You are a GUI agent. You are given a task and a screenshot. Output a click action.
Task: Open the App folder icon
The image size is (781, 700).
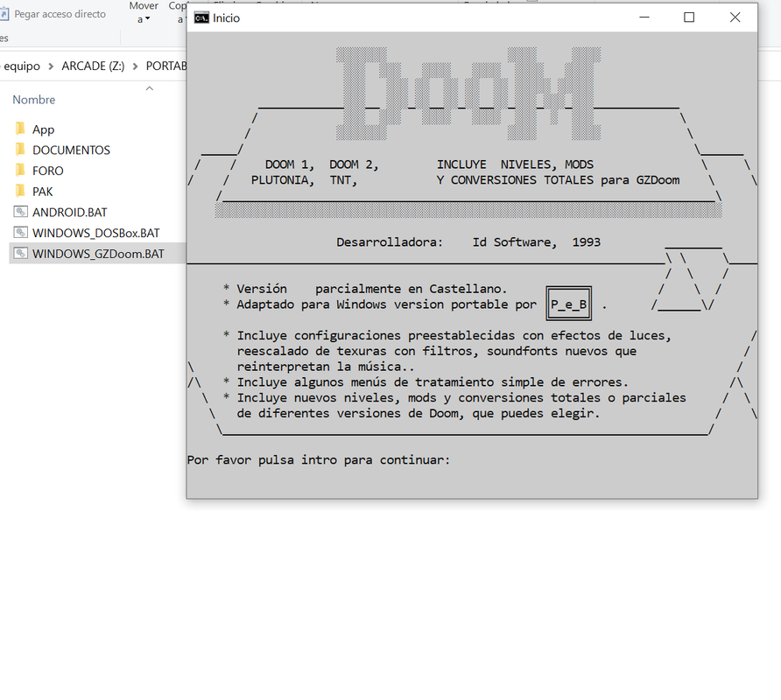(x=20, y=129)
